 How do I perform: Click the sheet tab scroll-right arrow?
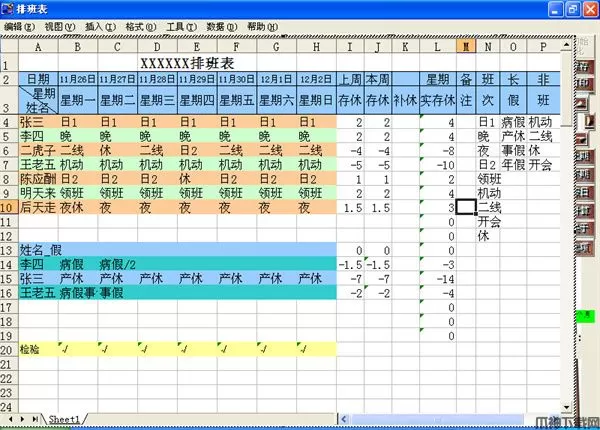[22, 419]
